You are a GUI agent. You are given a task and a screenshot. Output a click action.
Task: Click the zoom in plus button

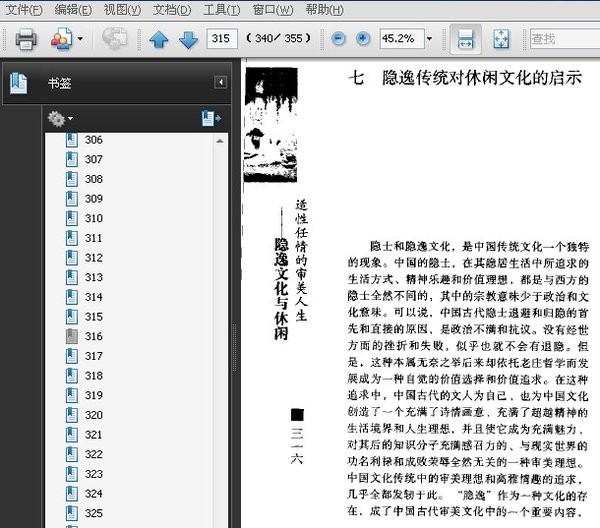tap(364, 39)
